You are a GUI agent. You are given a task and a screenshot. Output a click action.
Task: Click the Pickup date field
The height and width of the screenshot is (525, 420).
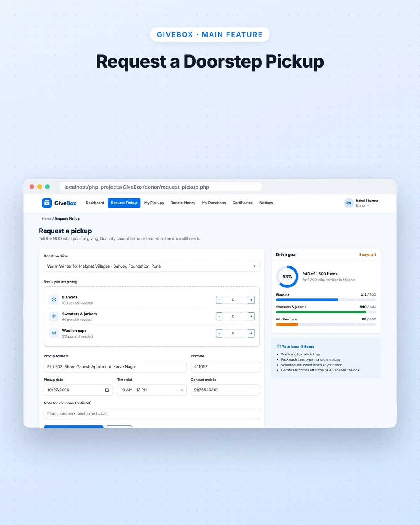[78, 390]
